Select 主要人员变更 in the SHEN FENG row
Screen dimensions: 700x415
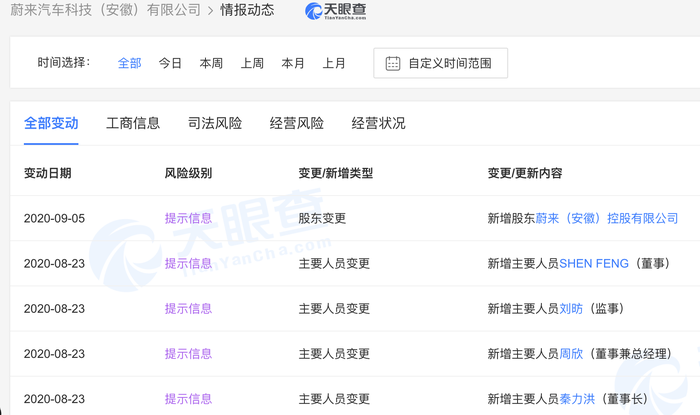334,264
